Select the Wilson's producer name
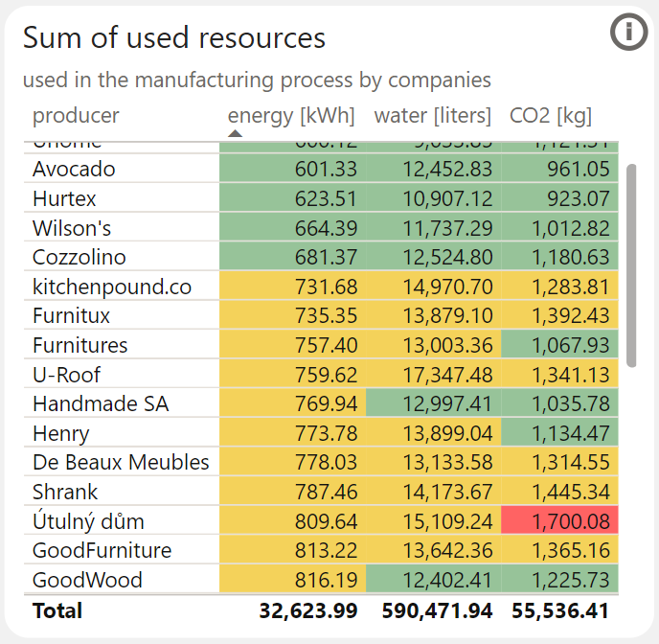 [x=72, y=228]
